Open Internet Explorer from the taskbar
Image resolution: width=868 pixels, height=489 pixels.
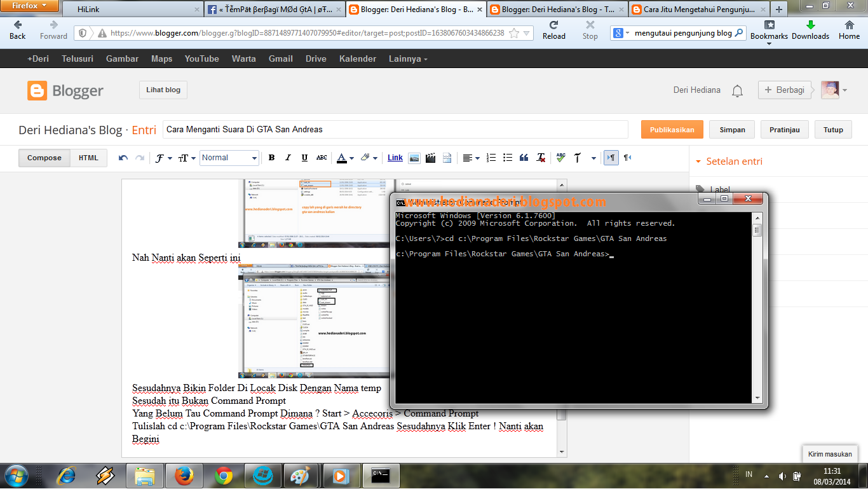pyautogui.click(x=65, y=475)
